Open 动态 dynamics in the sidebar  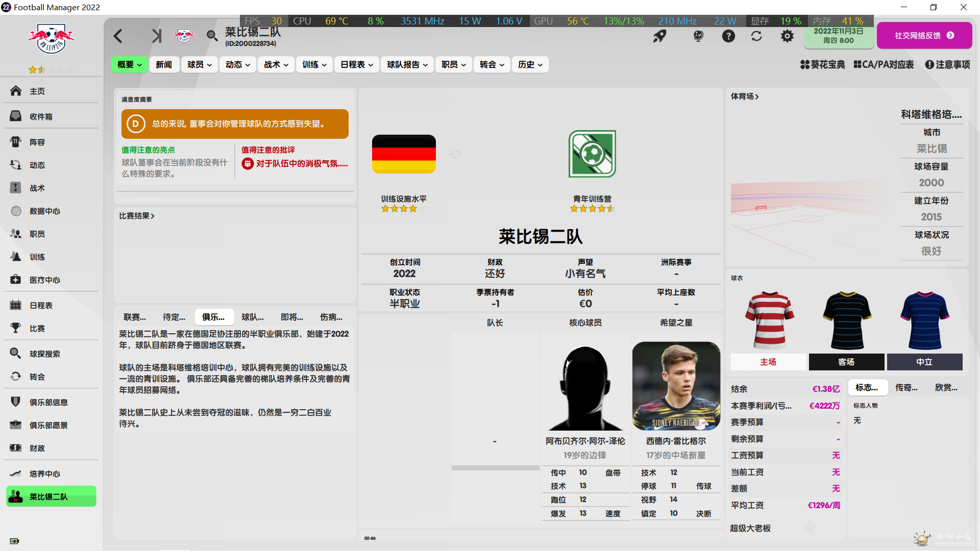pyautogui.click(x=51, y=165)
